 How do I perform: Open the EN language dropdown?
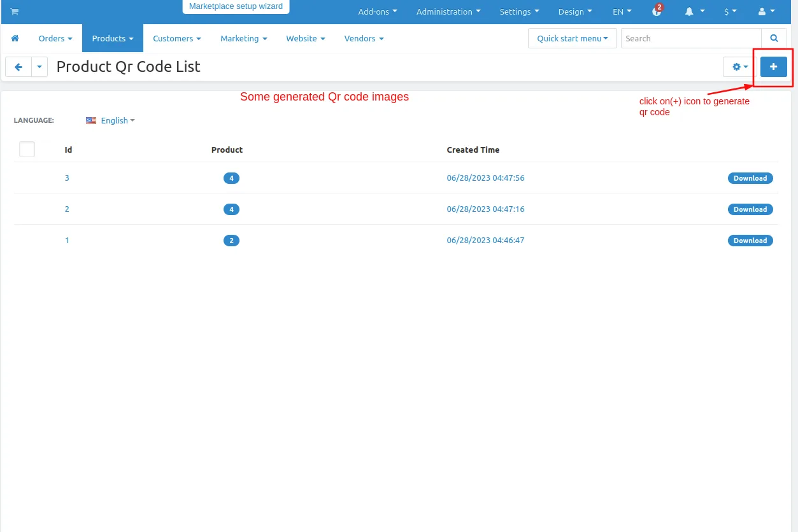622,11
